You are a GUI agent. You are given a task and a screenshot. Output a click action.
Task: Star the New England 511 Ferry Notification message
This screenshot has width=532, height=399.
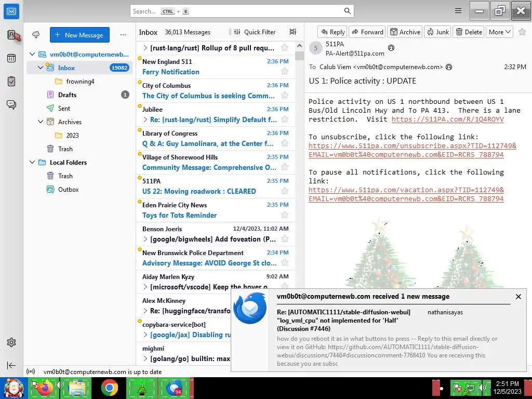tap(285, 72)
